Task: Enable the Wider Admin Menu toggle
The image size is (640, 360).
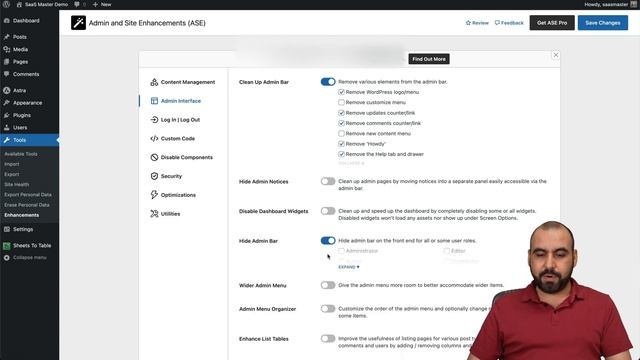Action: (328, 285)
